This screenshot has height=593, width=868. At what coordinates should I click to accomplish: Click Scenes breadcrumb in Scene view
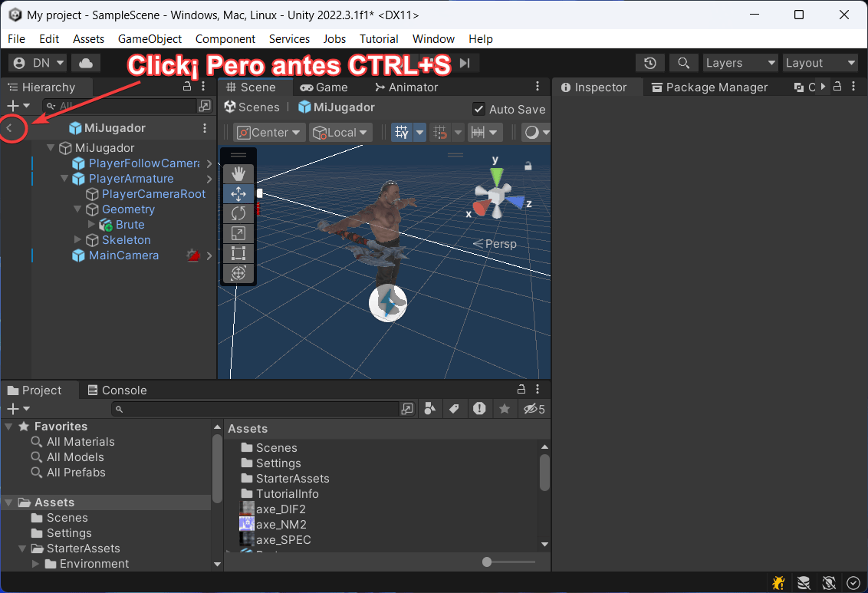(252, 107)
